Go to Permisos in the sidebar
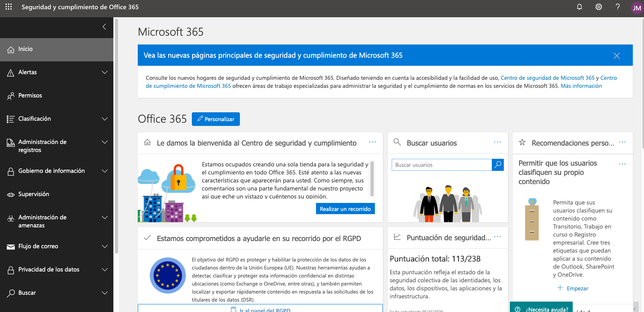 30,95
